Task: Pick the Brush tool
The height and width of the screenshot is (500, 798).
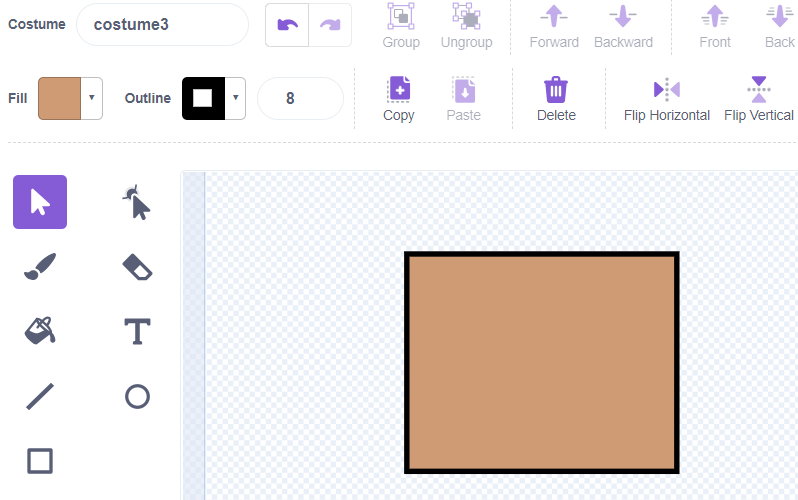Action: pos(40,267)
